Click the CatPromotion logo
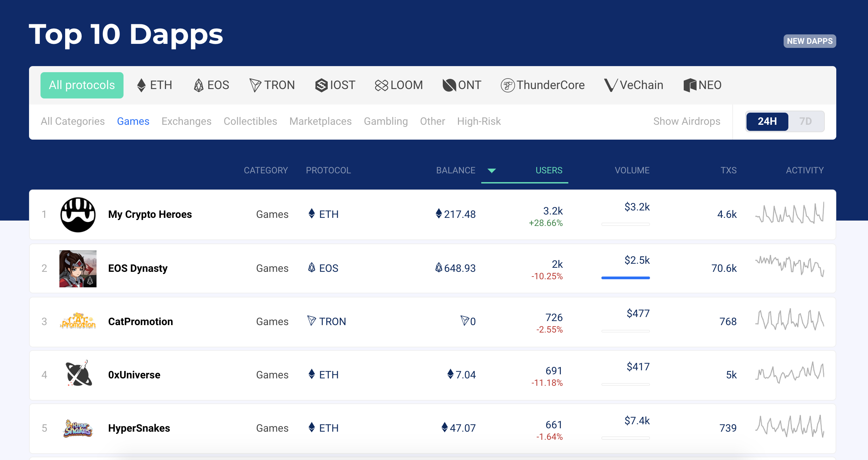The width and height of the screenshot is (868, 460). (x=78, y=321)
